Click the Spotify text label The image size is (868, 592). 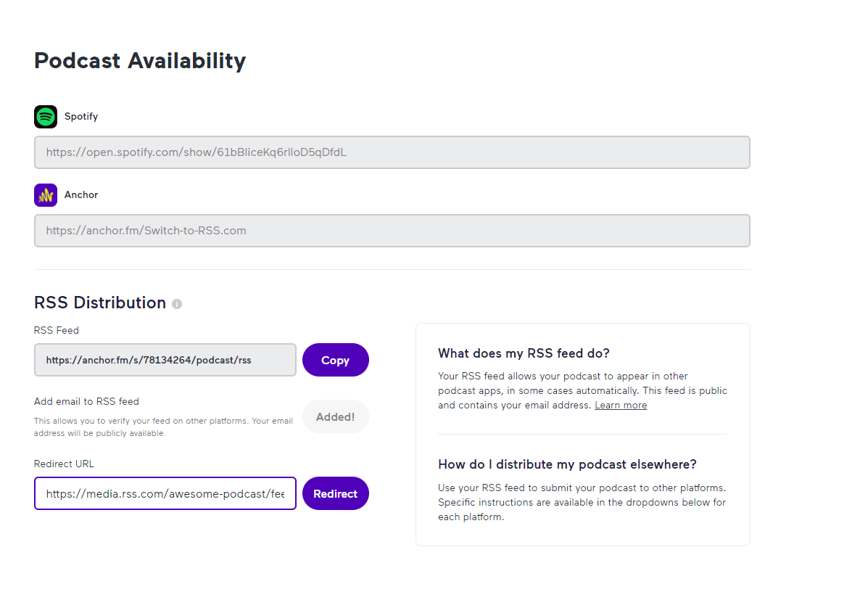click(x=81, y=117)
